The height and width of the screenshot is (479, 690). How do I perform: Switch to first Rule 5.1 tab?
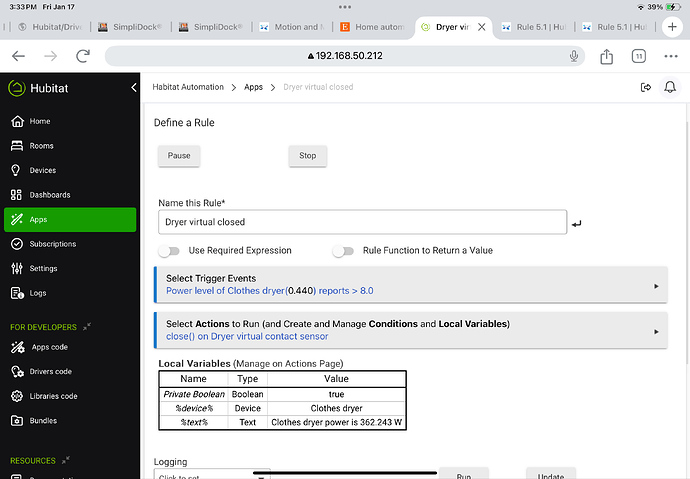point(534,27)
